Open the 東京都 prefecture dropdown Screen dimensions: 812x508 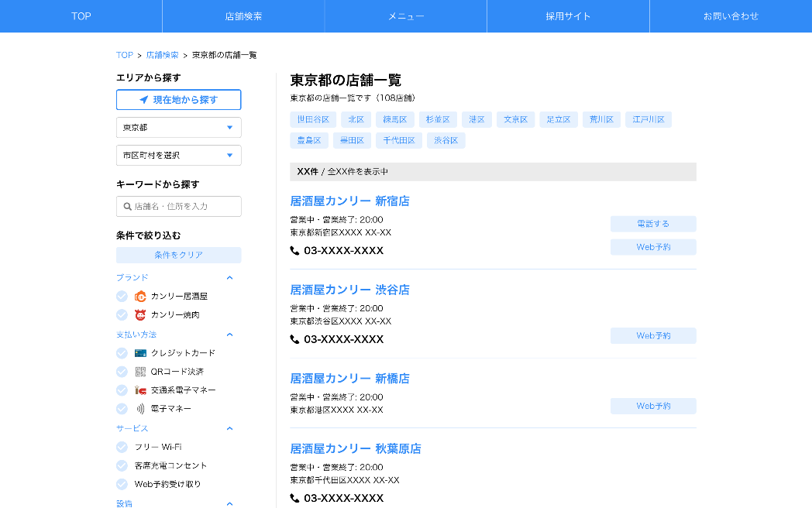(x=178, y=128)
